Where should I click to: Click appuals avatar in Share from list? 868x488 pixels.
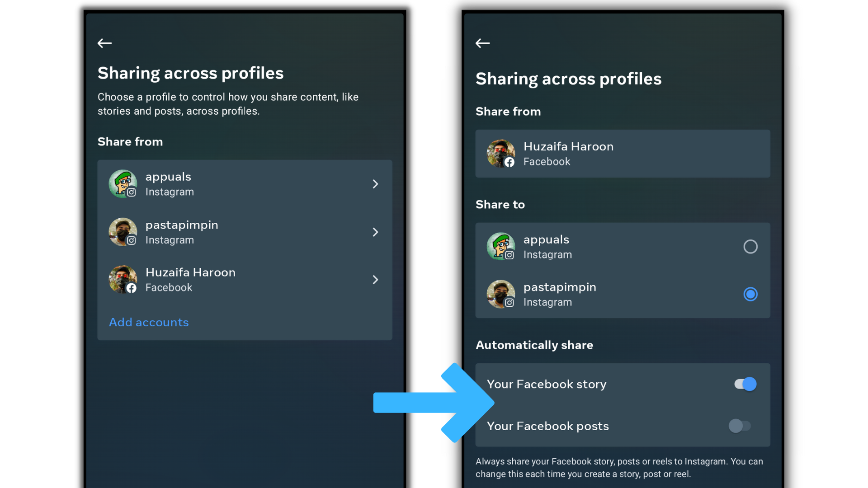pos(123,184)
